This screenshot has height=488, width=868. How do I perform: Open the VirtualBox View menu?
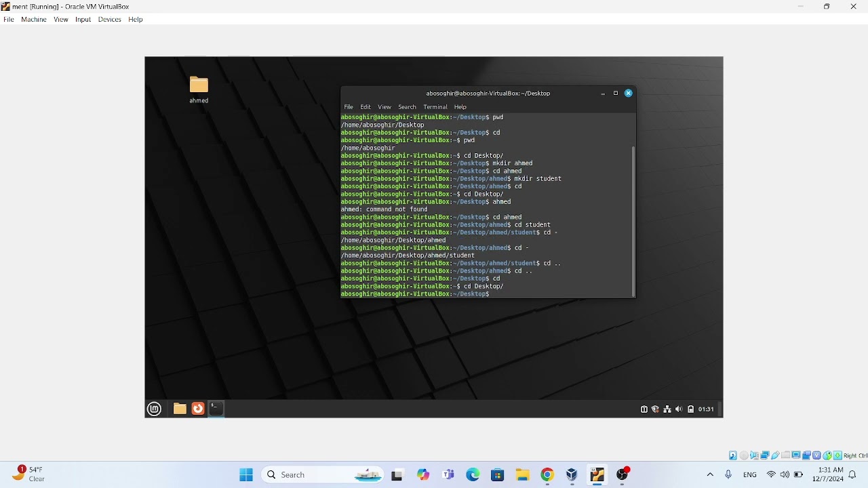(61, 20)
